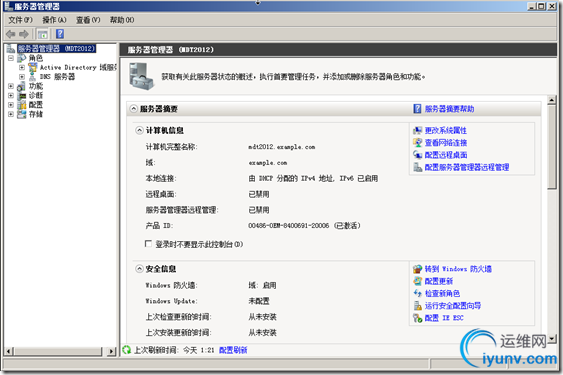
Task: Open the 帮助(H) menu
Action: pyautogui.click(x=122, y=20)
